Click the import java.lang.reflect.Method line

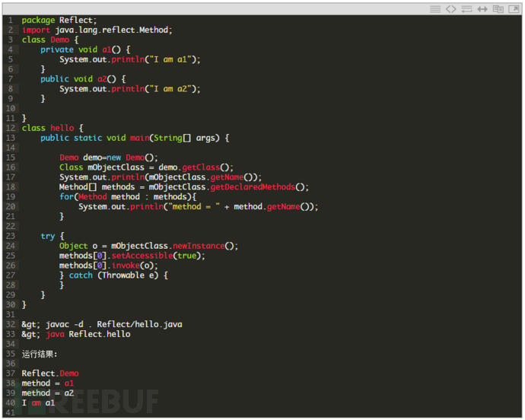[x=97, y=30]
